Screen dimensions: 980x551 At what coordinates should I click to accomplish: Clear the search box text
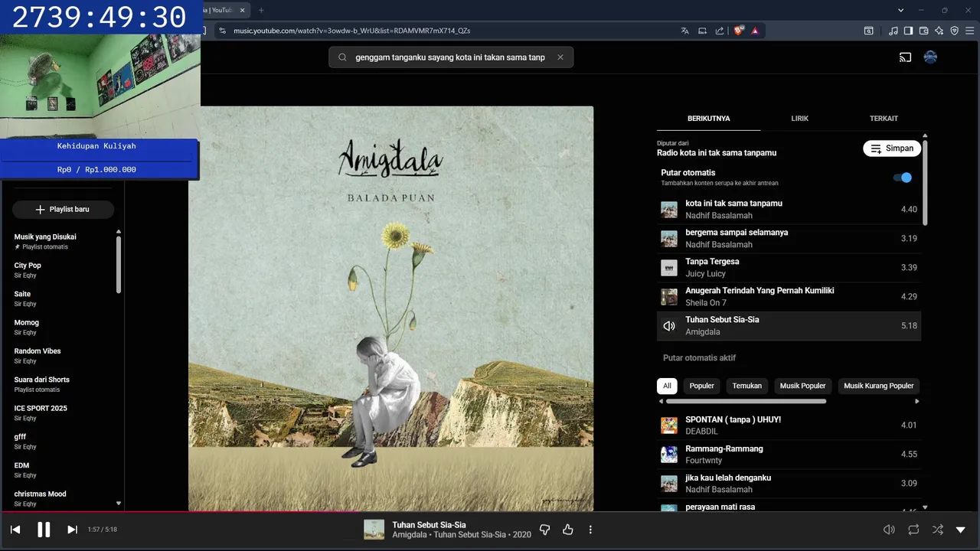pyautogui.click(x=560, y=57)
